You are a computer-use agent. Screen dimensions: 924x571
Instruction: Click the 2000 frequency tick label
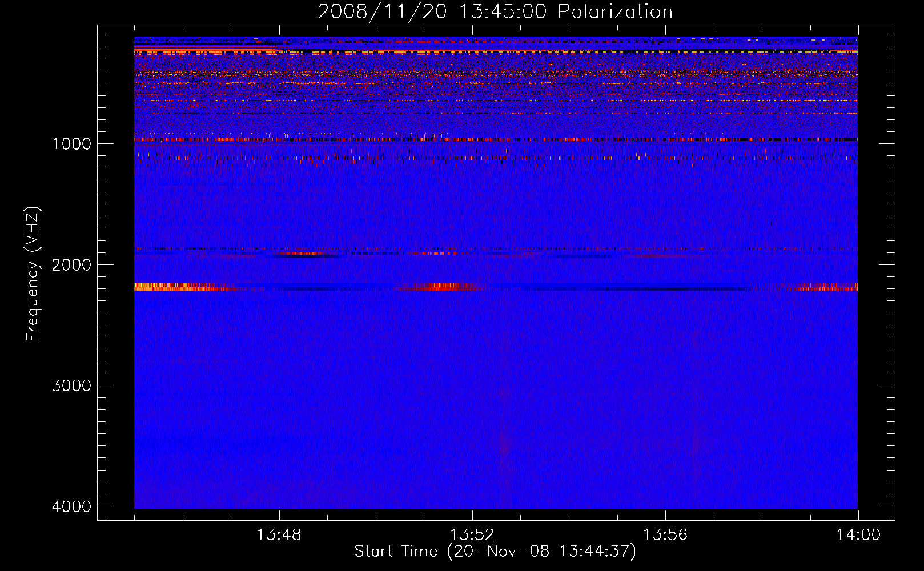coord(71,264)
